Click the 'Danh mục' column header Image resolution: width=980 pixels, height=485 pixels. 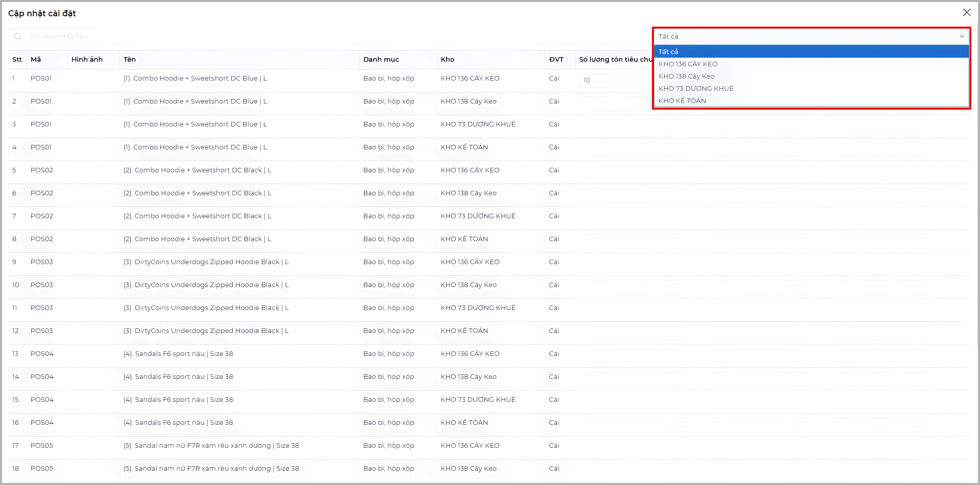[381, 60]
